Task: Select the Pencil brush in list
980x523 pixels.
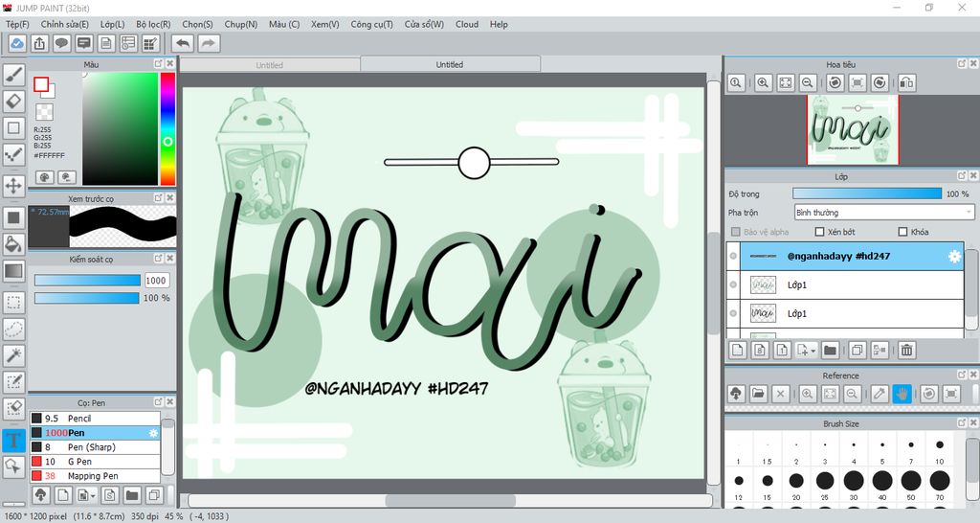Action: point(95,419)
